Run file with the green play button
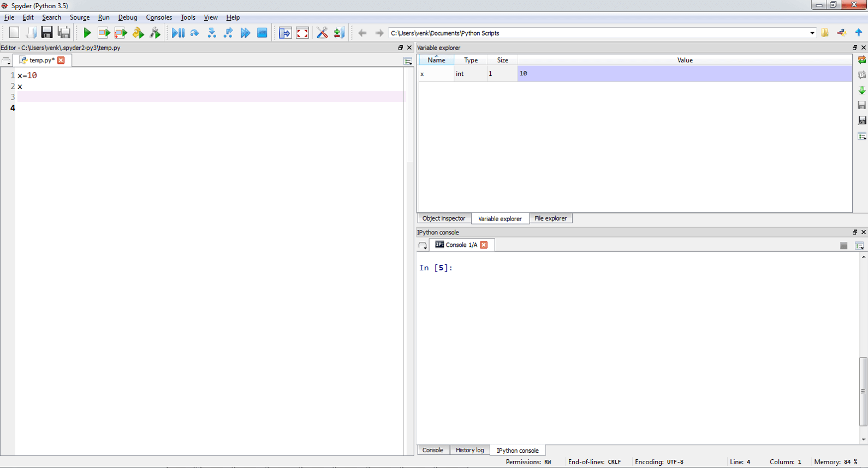The image size is (868, 468). coord(87,33)
